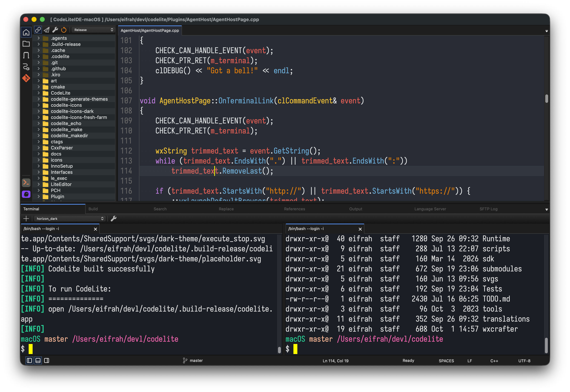The height and width of the screenshot is (392, 570).
Task: Click the master branch label in status bar
Action: pyautogui.click(x=196, y=360)
